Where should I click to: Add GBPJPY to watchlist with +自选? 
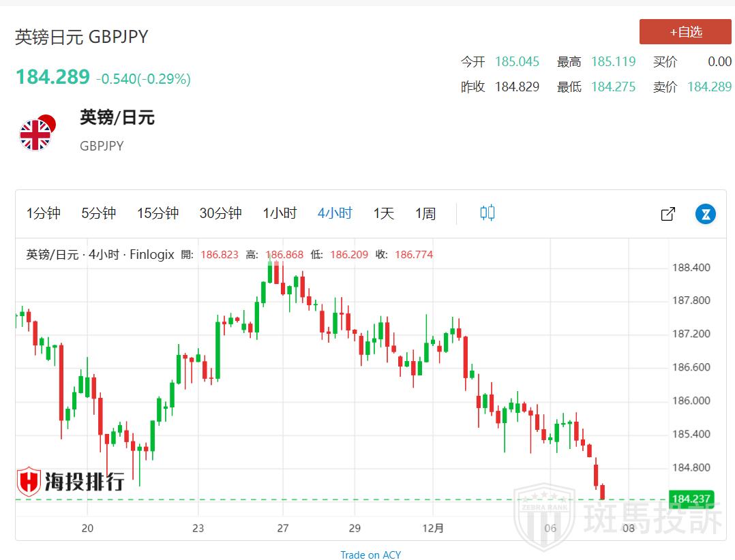685,32
